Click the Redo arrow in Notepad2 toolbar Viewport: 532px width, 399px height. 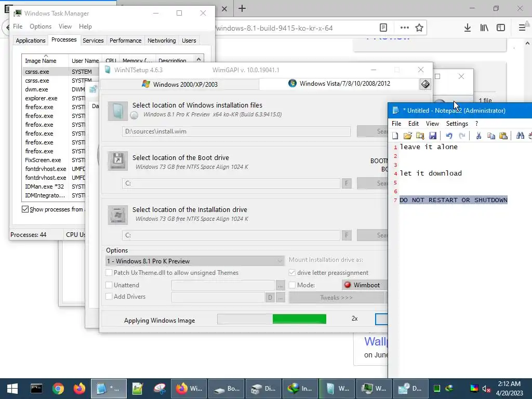click(462, 136)
